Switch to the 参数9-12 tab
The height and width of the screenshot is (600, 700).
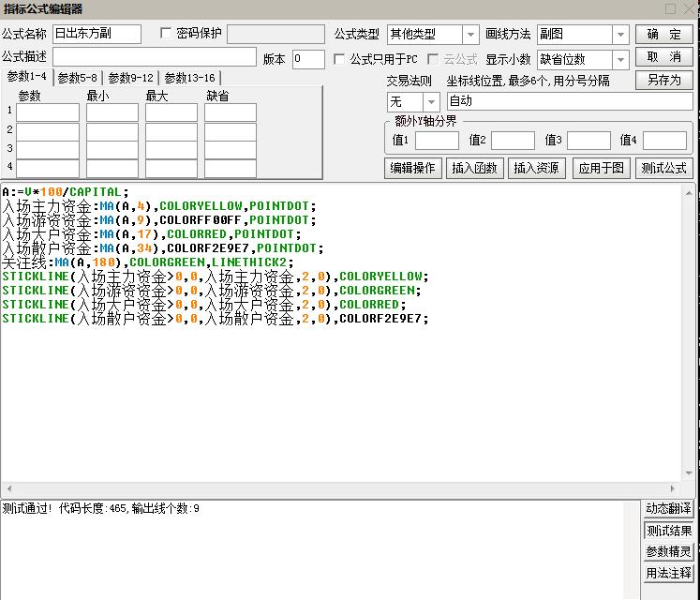point(131,78)
